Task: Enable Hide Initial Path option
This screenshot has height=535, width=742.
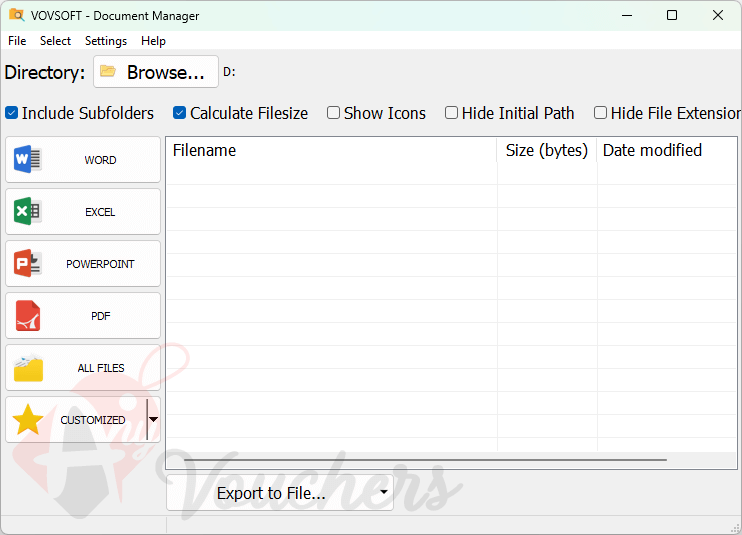Action: point(451,113)
